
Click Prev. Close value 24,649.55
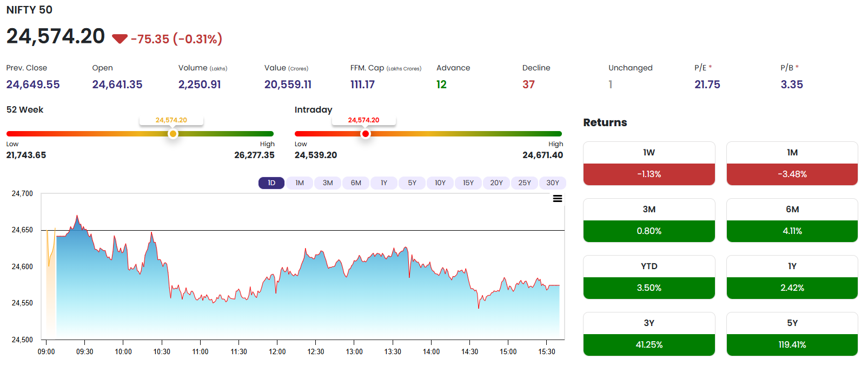click(33, 84)
